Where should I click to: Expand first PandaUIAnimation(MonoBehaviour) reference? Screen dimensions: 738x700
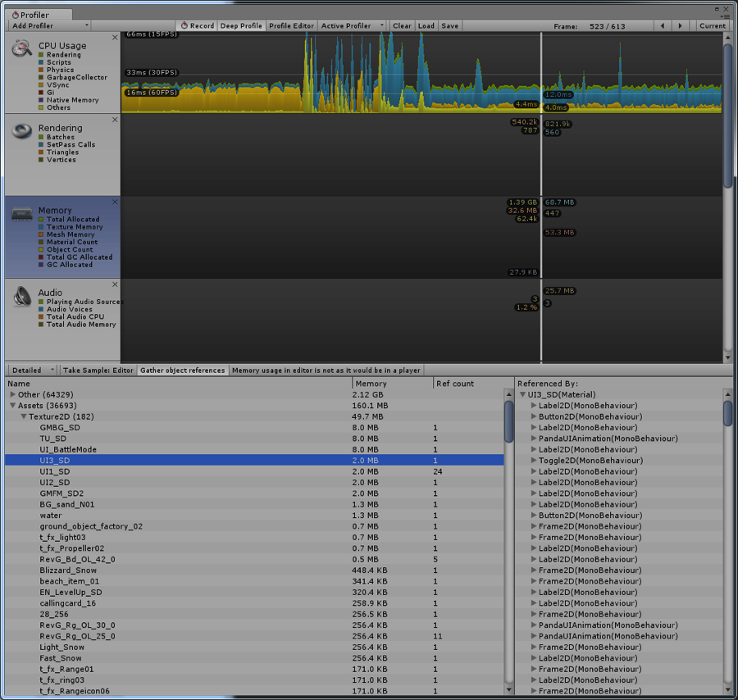533,439
